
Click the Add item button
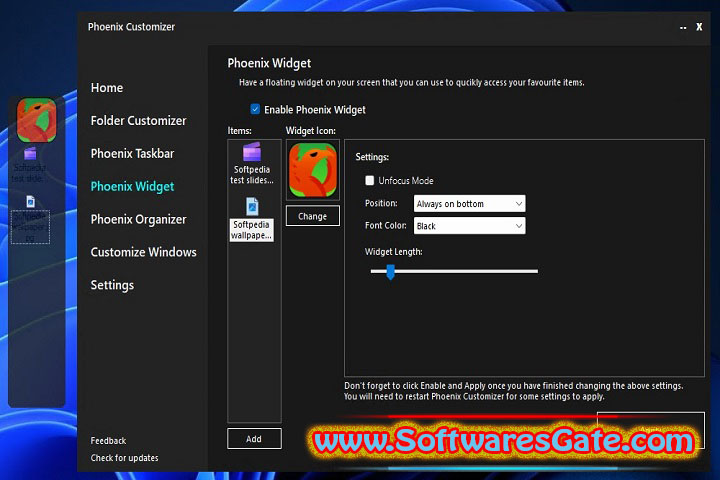click(254, 439)
